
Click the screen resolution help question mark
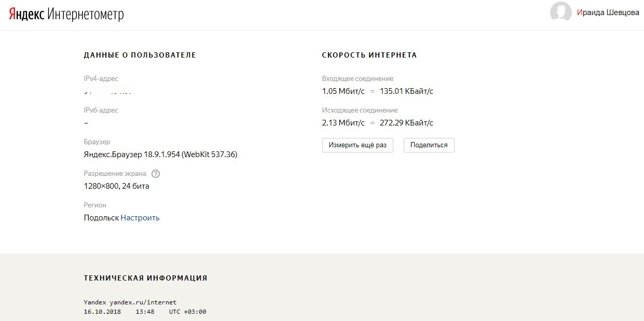pos(156,174)
